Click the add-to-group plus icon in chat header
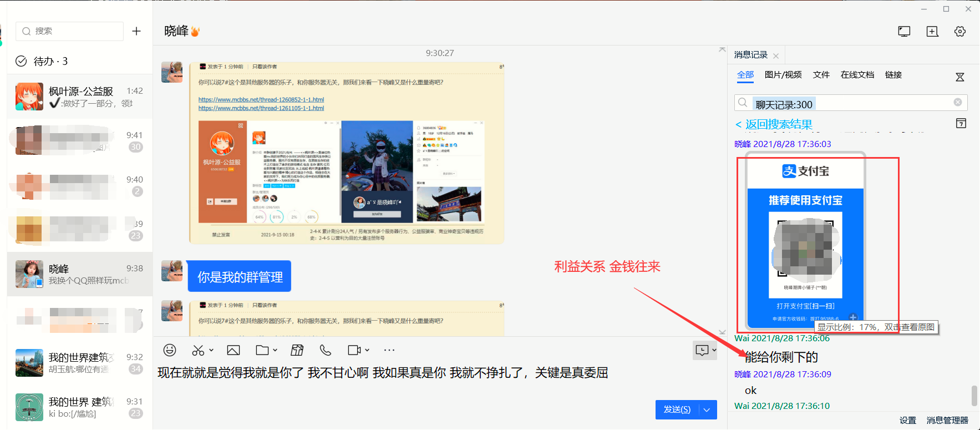Screen dimensions: 980x430 coord(932,32)
